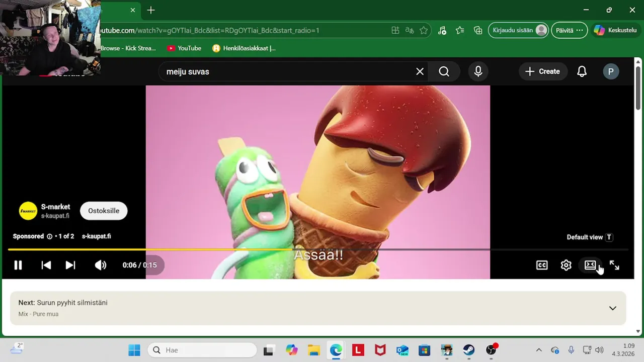Open Microsoft Store from the taskbar

[x=425, y=350]
